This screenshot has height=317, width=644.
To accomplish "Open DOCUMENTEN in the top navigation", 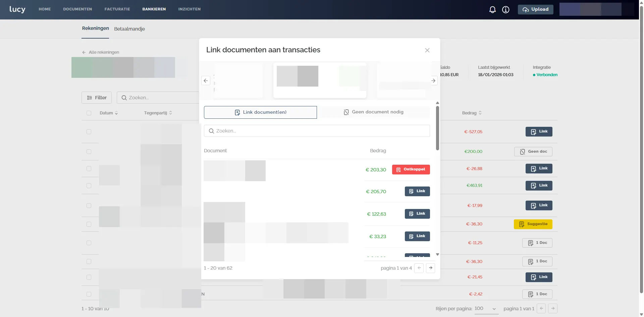I will point(77,9).
